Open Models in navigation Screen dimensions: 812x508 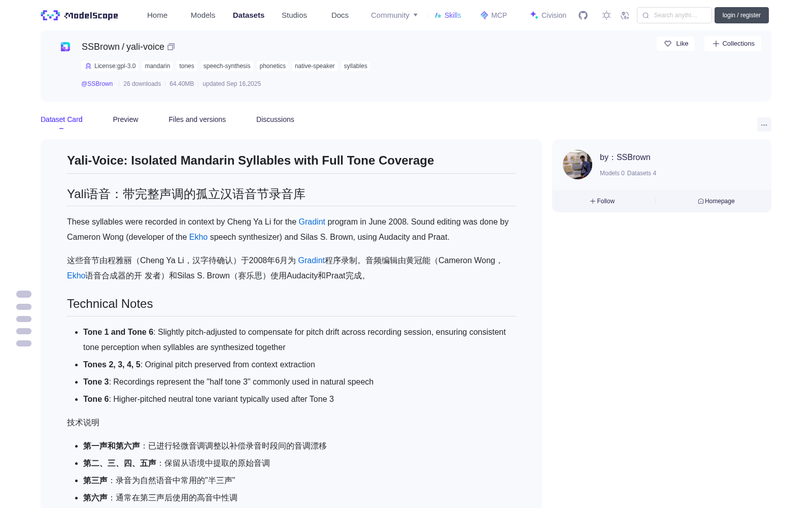tap(203, 15)
